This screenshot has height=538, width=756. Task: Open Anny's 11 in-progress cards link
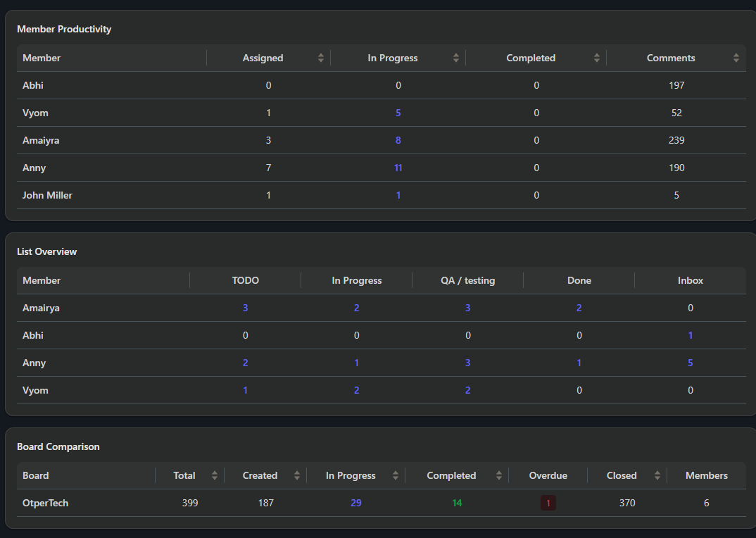398,168
